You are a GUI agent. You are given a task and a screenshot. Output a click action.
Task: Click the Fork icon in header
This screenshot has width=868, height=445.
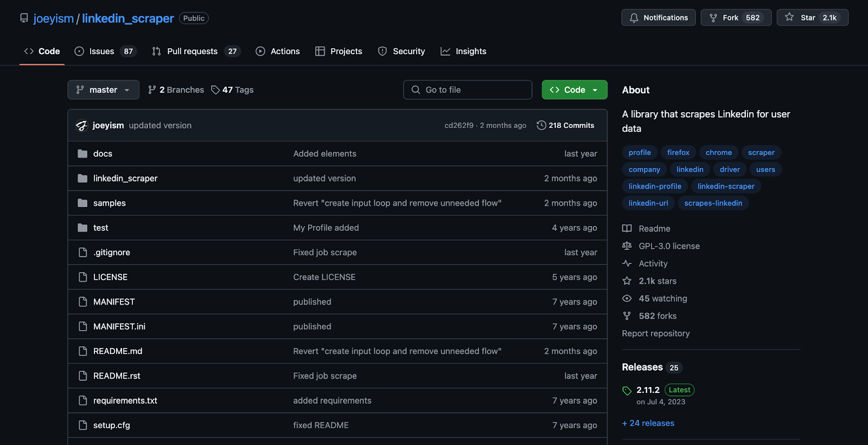[x=713, y=18]
